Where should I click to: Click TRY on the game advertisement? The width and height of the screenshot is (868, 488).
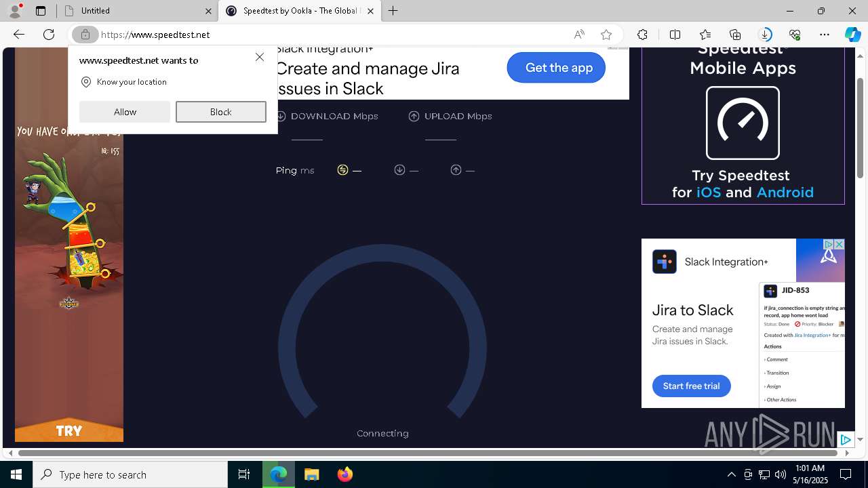coord(69,430)
